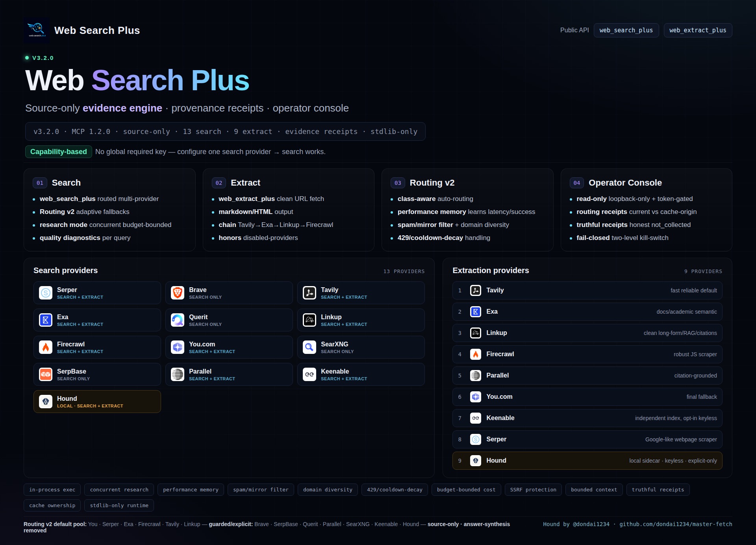Open the github.com/dondai1234/master-fetch link

tap(676, 524)
